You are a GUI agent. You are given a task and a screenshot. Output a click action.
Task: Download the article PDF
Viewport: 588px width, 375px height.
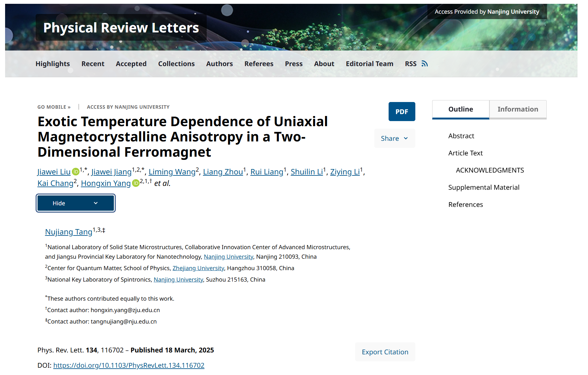point(402,112)
